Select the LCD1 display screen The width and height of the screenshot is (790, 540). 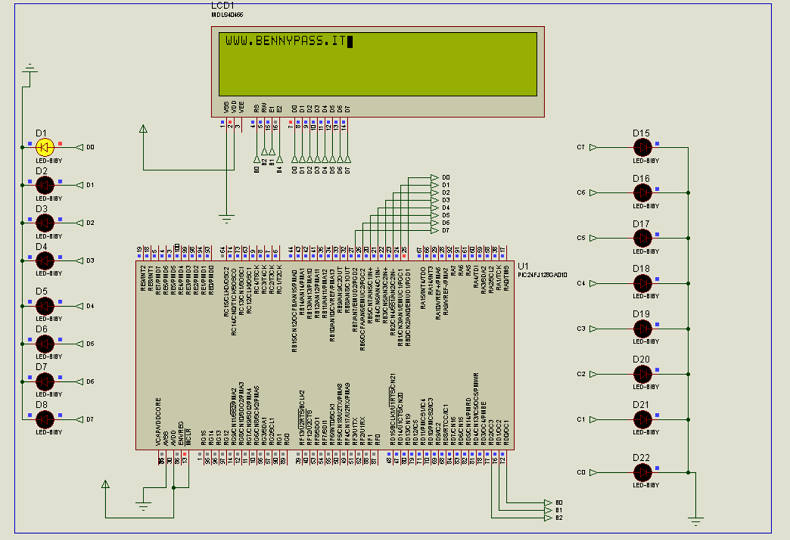pos(379,63)
